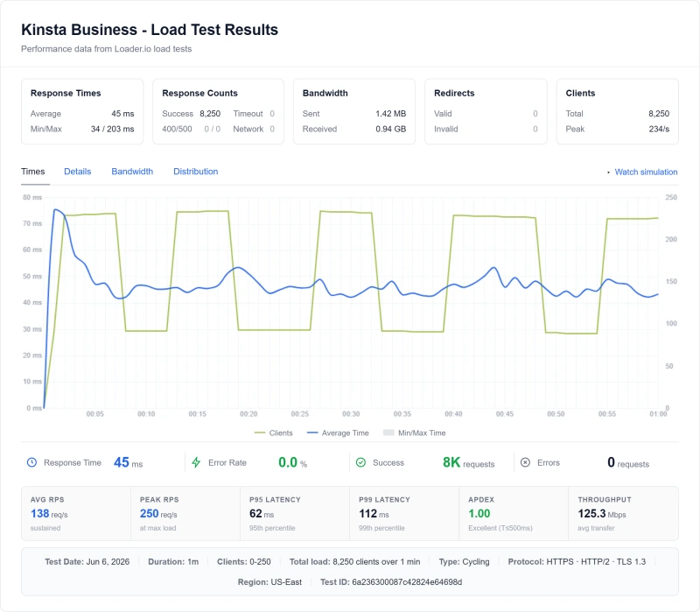The image size is (700, 612).
Task: Click the average value 45 ms in Response Times
Action: 122,114
